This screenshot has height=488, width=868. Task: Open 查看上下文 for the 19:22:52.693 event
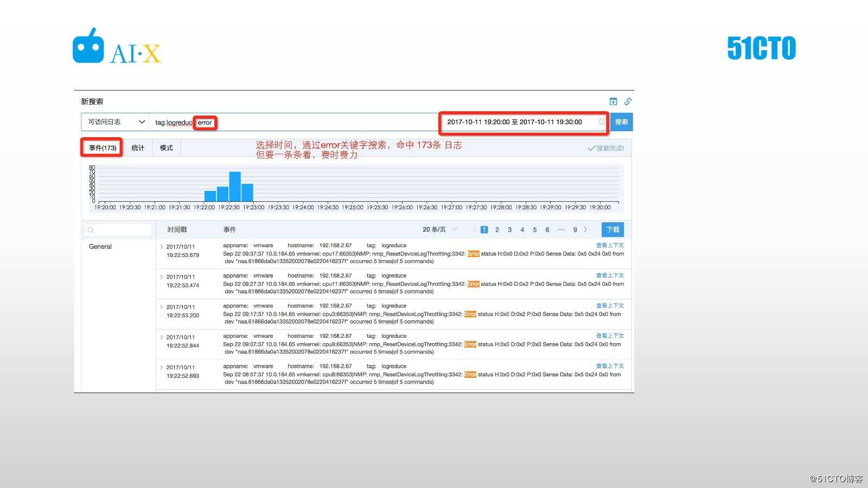pos(610,366)
